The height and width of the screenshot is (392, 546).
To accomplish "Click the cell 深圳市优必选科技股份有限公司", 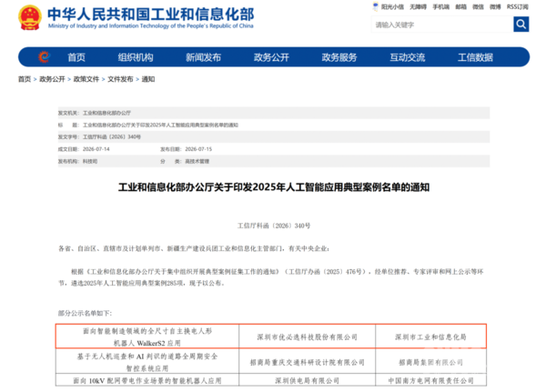I will tap(308, 337).
